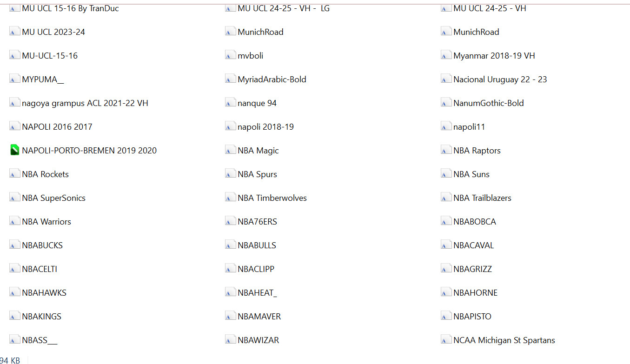Viewport: 630px width, 364px height.
Task: Select the MYPUMA__ font file icon
Action: tap(14, 79)
